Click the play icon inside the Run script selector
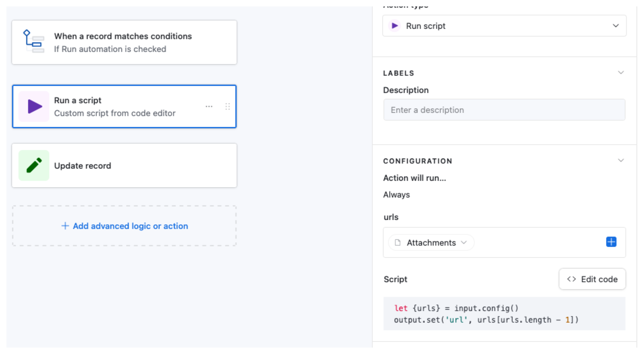Viewport: 644px width, 354px height. (394, 26)
